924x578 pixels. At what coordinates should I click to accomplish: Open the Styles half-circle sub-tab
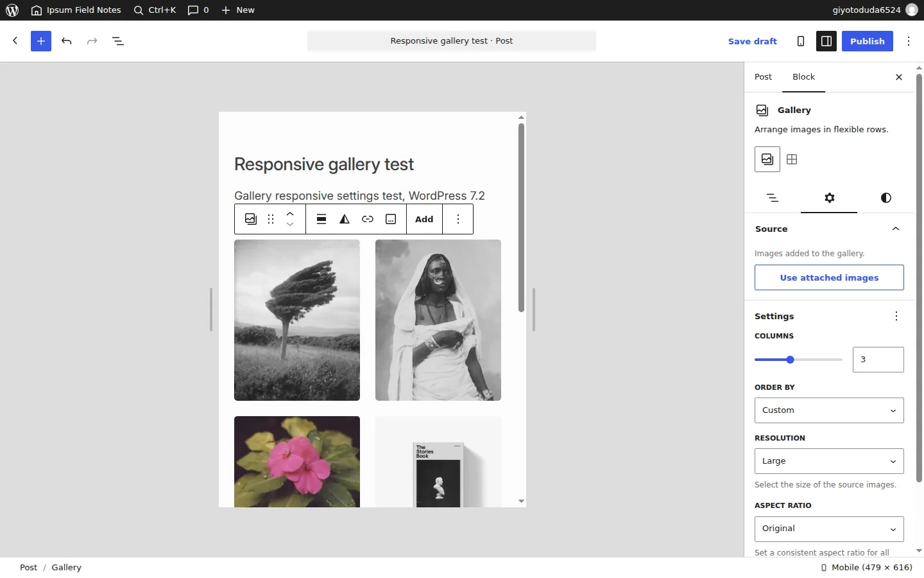pos(886,198)
